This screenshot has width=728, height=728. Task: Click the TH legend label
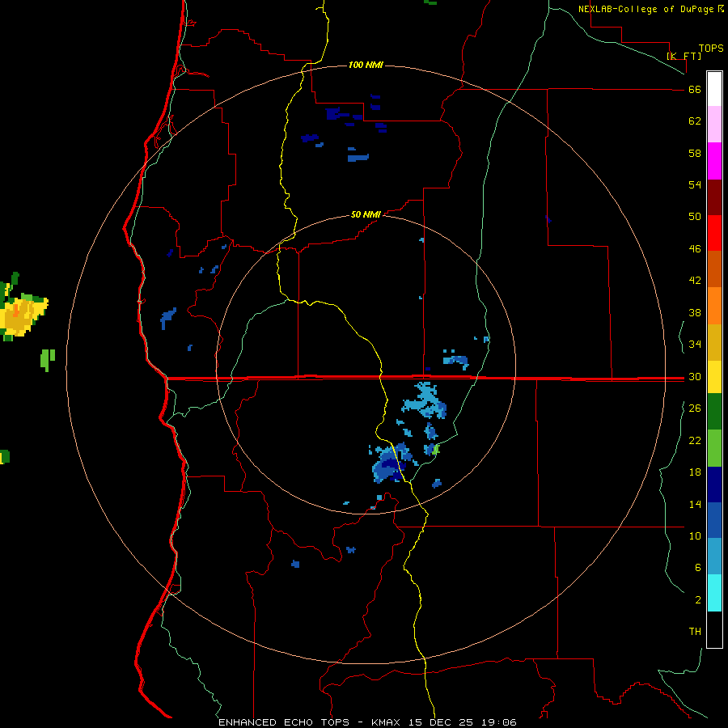[695, 632]
